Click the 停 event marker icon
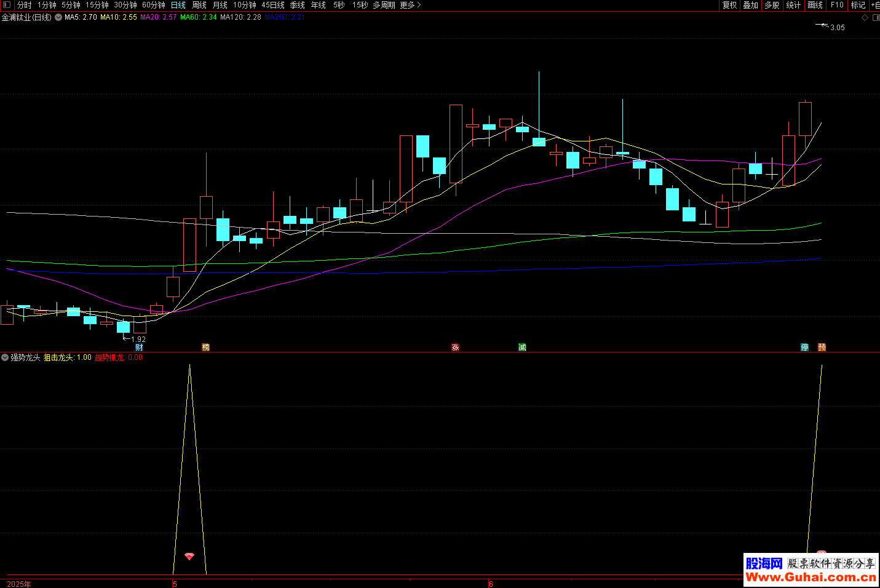Image resolution: width=880 pixels, height=588 pixels. [805, 348]
